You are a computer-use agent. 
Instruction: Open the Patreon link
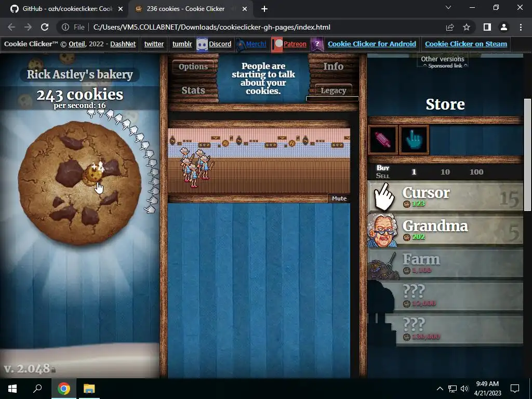pyautogui.click(x=295, y=44)
